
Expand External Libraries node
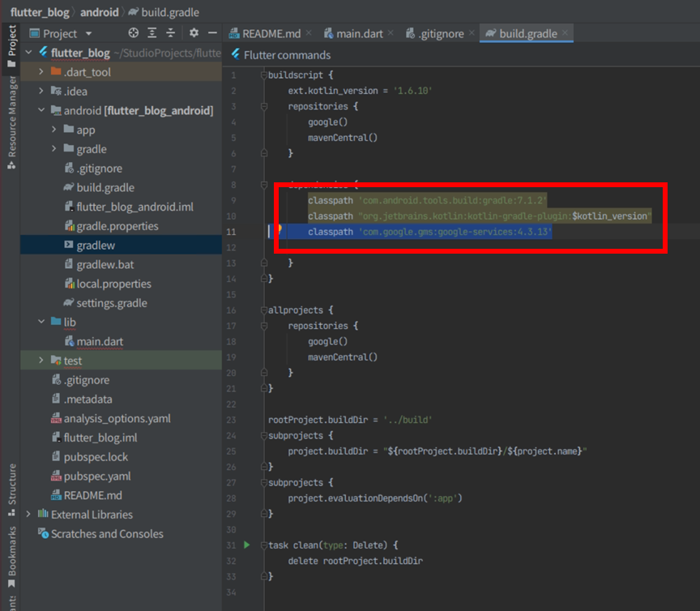28,514
